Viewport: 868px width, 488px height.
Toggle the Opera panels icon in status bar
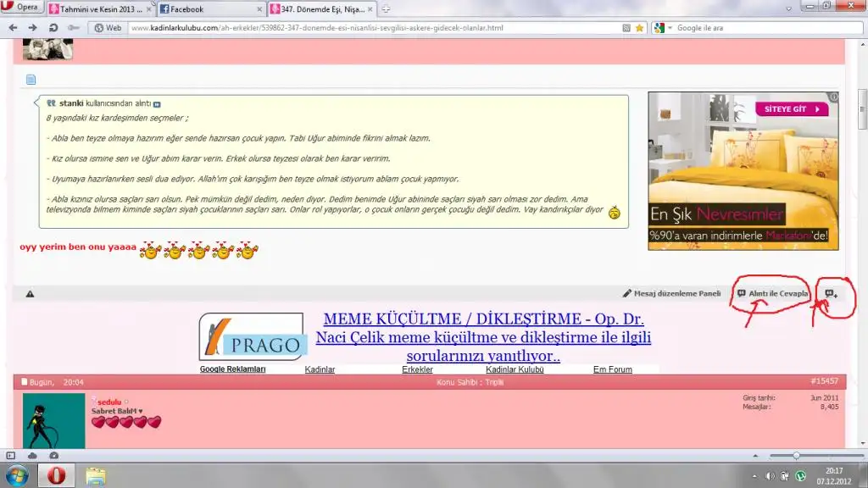click(x=10, y=455)
